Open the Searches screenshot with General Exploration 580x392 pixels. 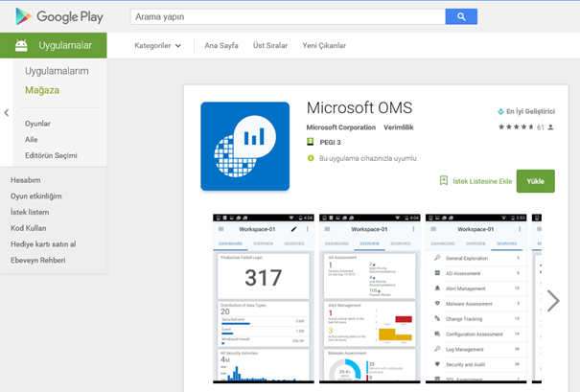(476, 298)
